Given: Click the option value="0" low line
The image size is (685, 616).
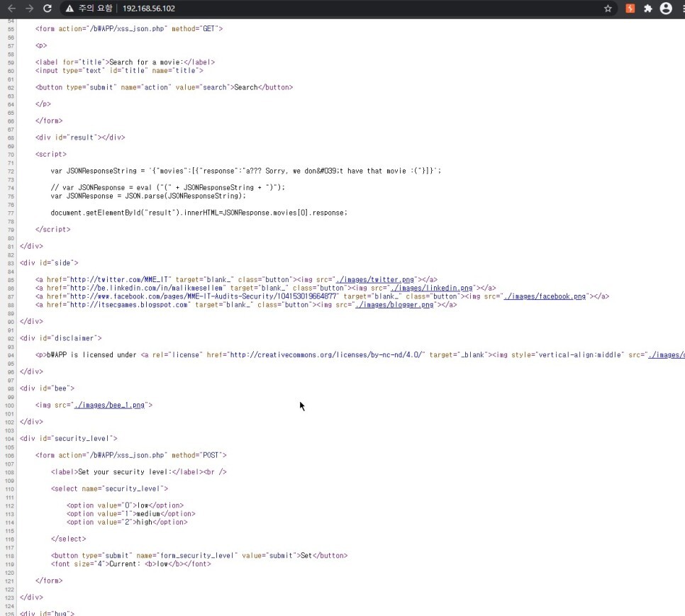Looking at the screenshot, I should coord(125,505).
